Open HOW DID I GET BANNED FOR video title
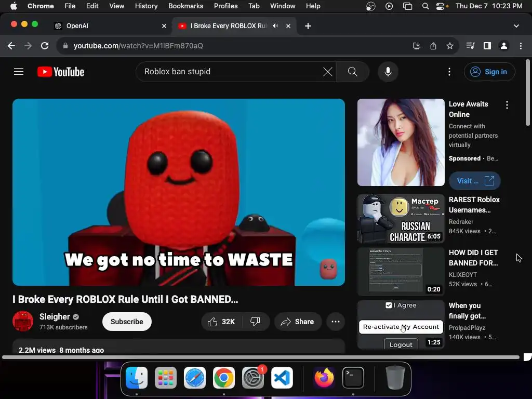Screen dimensions: 532x399 (473, 258)
